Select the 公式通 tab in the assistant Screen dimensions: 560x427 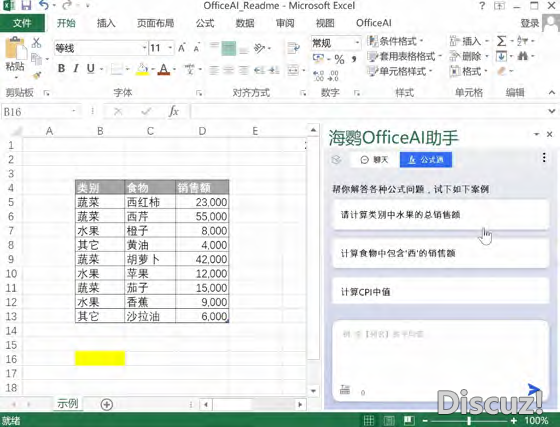(426, 160)
